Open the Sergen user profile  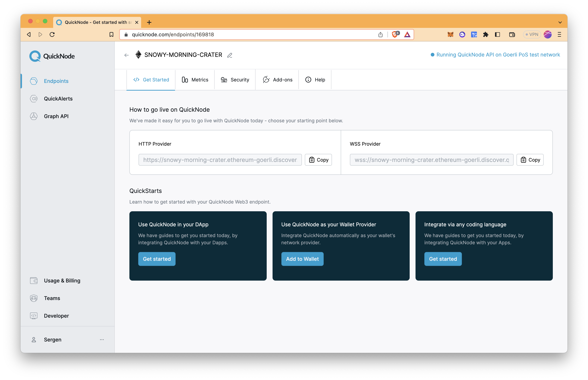coord(53,339)
